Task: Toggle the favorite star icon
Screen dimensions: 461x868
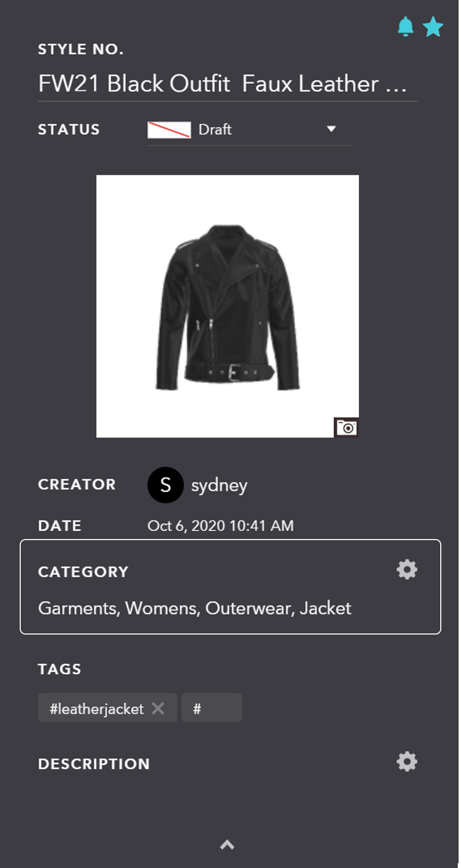Action: point(433,26)
